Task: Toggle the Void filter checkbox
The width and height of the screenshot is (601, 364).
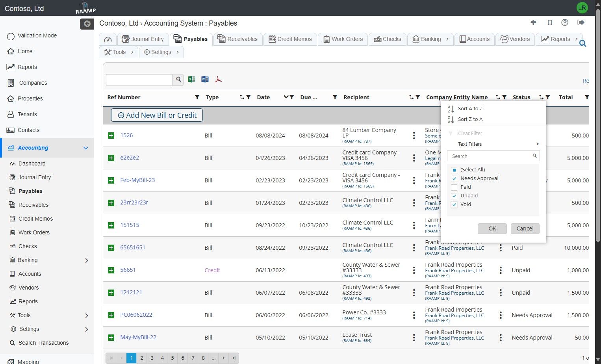Action: 454,204
